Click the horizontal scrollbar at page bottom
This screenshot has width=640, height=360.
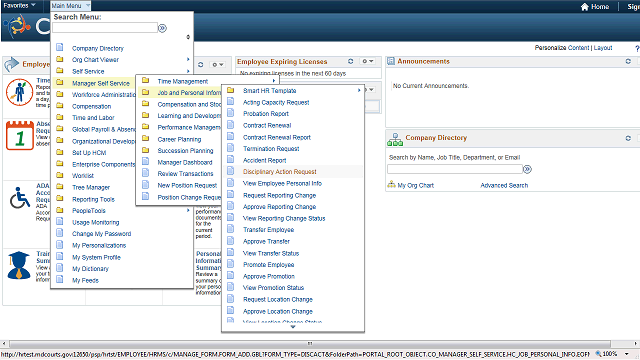(x=310, y=344)
